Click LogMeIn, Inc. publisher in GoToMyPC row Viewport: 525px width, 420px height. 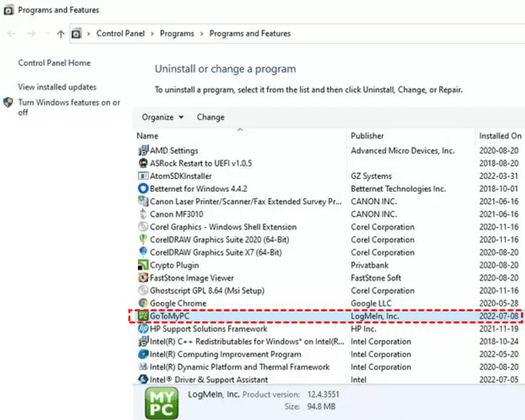(375, 316)
